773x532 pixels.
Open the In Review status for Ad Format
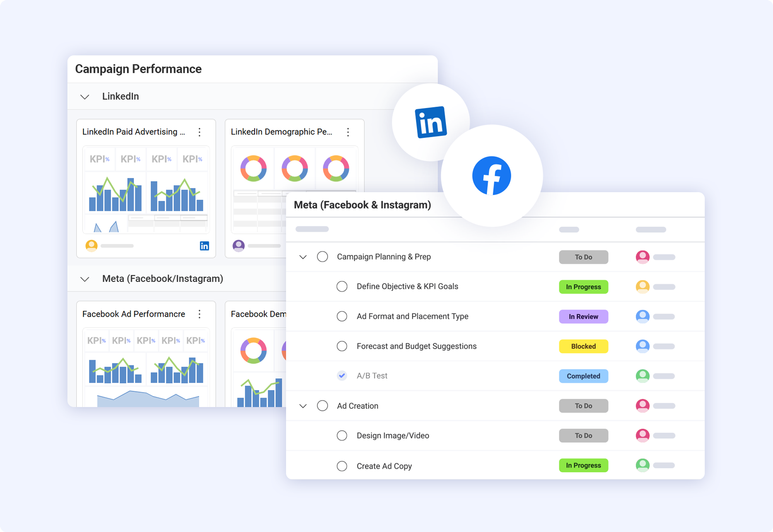coord(584,317)
